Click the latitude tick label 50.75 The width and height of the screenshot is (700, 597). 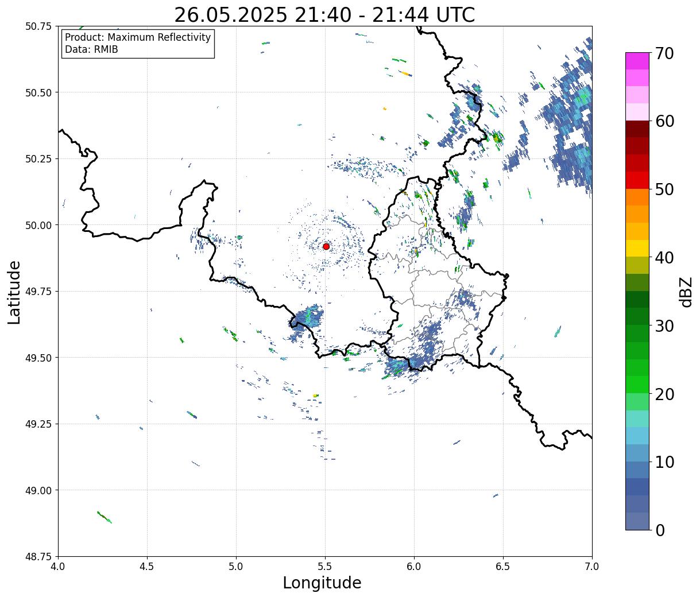tap(38, 26)
